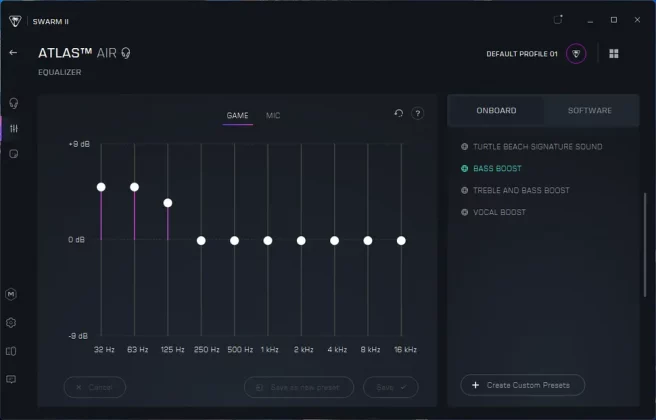This screenshot has width=656, height=420.
Task: Switch to the MIC equalizer tab
Action: tap(273, 116)
